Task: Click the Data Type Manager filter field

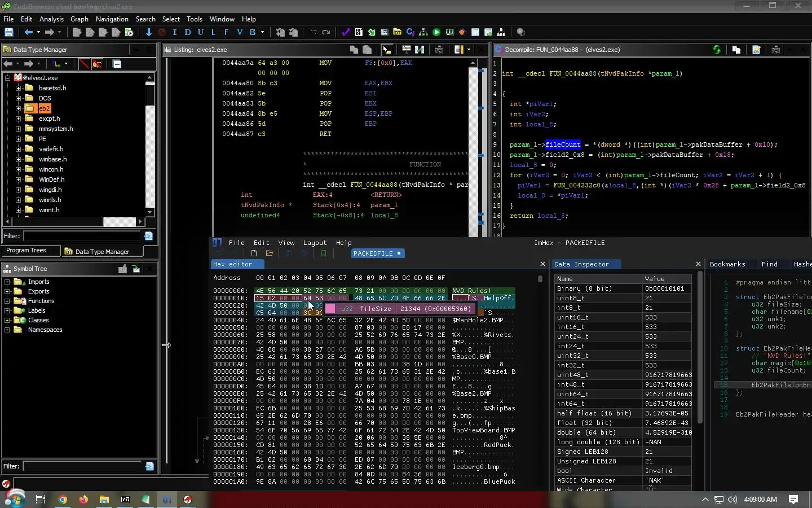Action: 82,236
